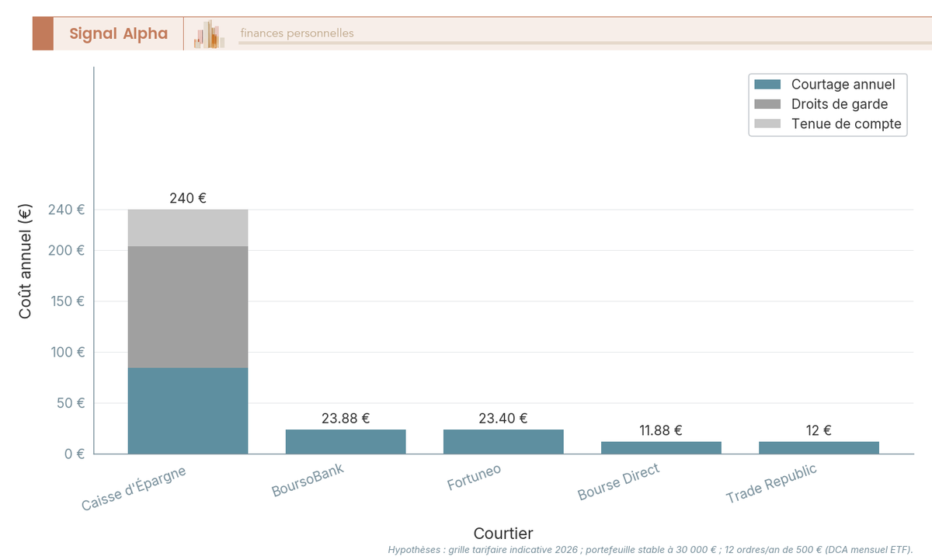This screenshot has height=560, width=932.
Task: Click the Fortuneo bar
Action: tap(503, 442)
